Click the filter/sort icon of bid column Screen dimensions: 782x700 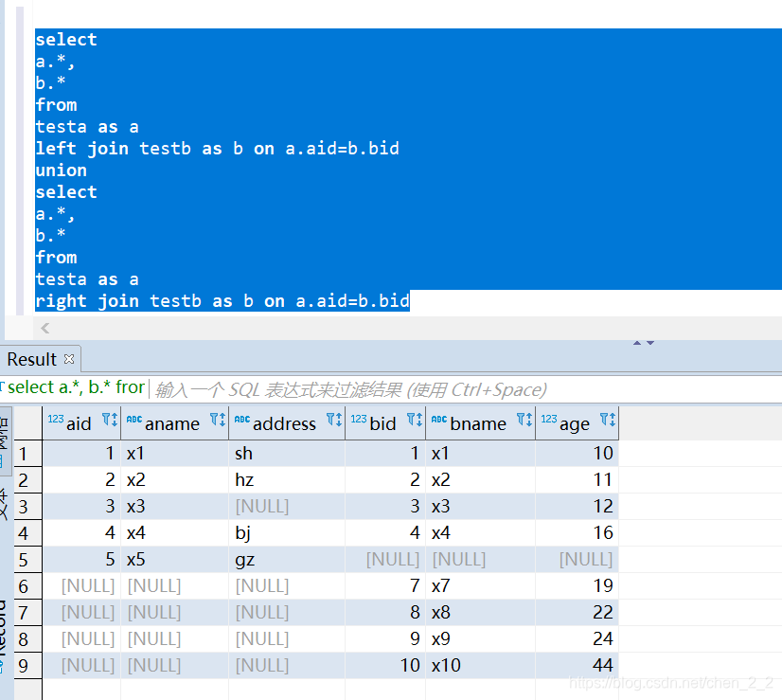click(x=415, y=419)
